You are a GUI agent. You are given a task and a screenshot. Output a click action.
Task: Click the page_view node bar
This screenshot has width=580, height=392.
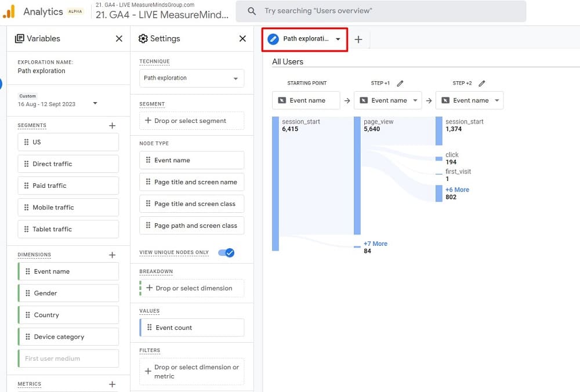click(x=357, y=174)
